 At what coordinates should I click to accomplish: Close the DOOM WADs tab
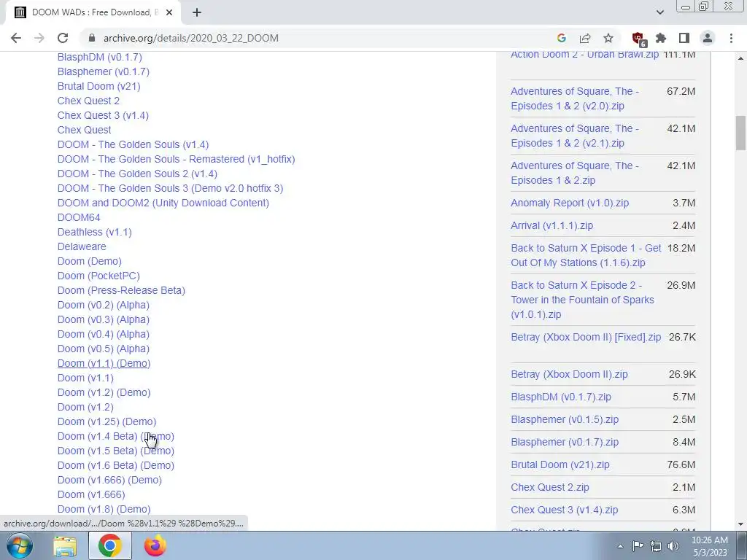click(169, 12)
